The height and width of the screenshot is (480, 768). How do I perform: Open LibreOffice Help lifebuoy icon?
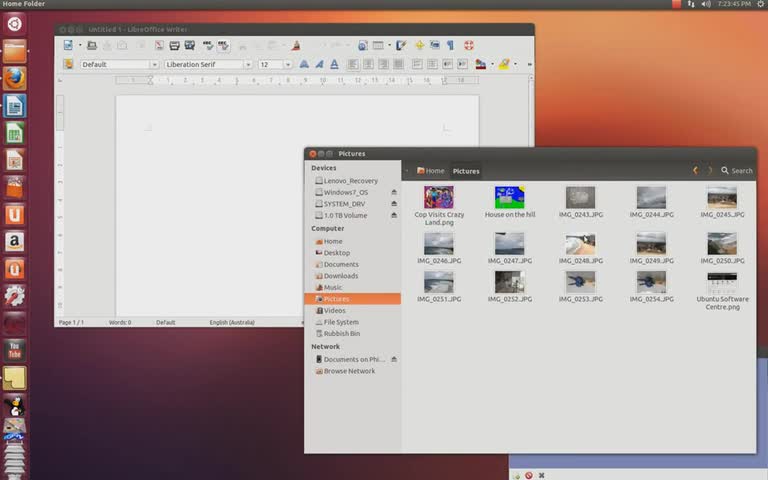[469, 46]
